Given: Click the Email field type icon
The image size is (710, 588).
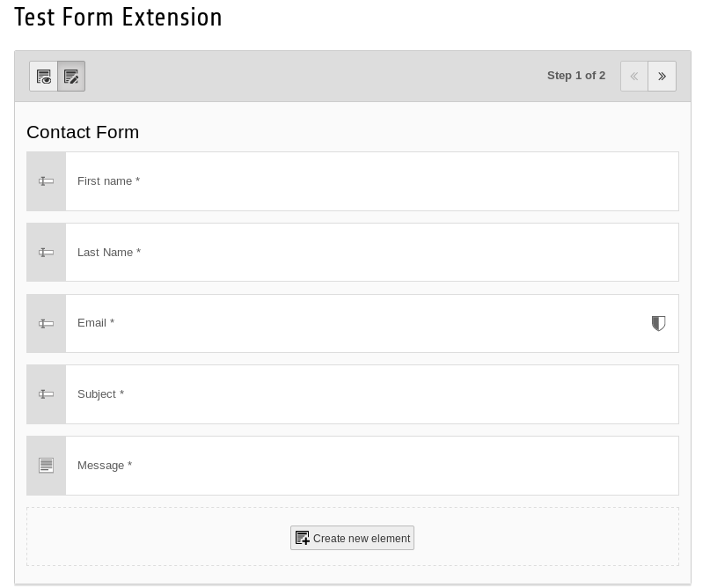Looking at the screenshot, I should [47, 324].
